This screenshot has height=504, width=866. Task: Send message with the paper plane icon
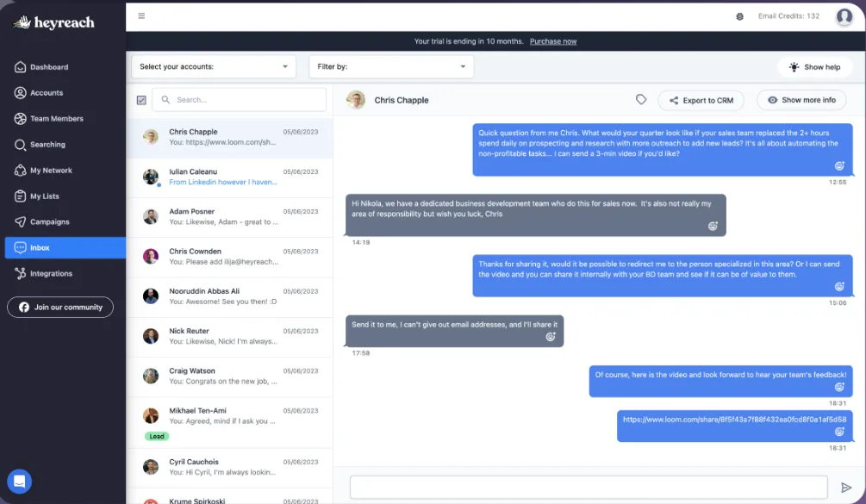(845, 488)
